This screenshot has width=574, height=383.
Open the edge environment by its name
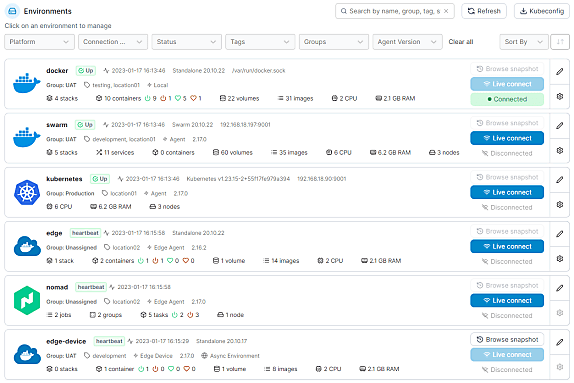click(x=54, y=233)
